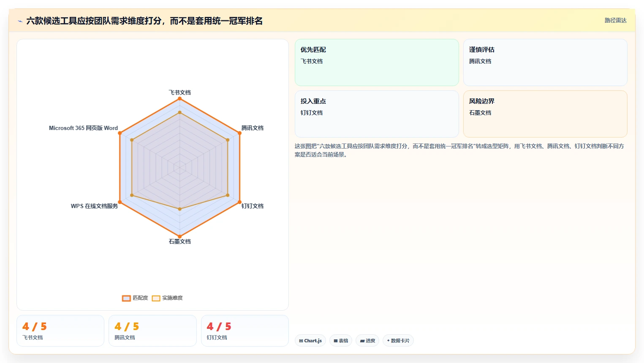Click the orange 匹配度 point at 飞书文档 vertex
Screen dimensions: 644x363
coord(180,99)
